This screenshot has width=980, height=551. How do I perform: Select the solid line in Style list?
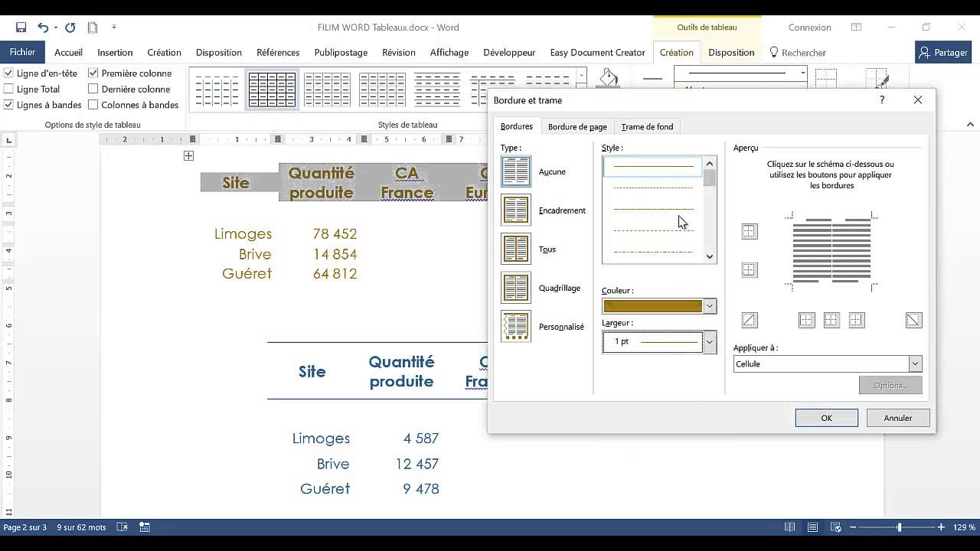(653, 165)
